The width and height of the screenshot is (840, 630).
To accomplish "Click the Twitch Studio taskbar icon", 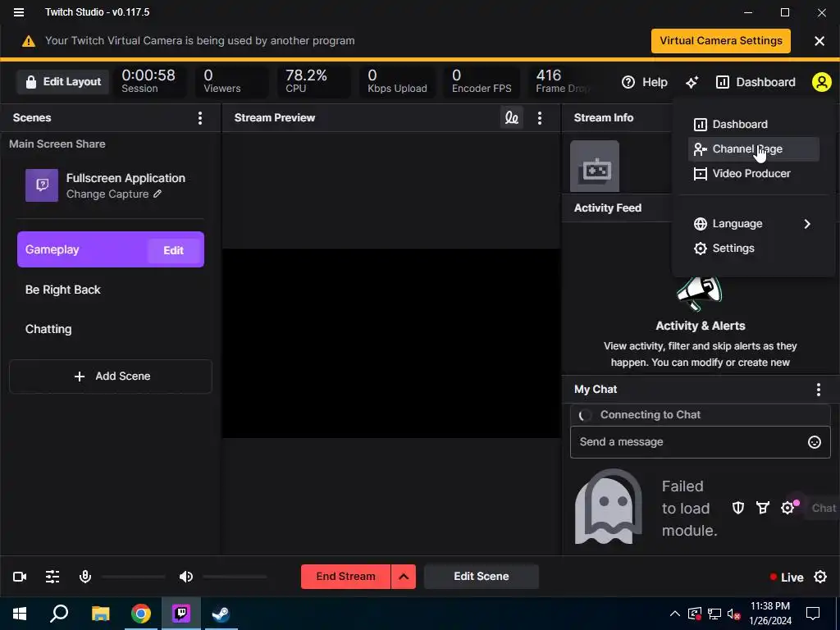I will (x=181, y=614).
